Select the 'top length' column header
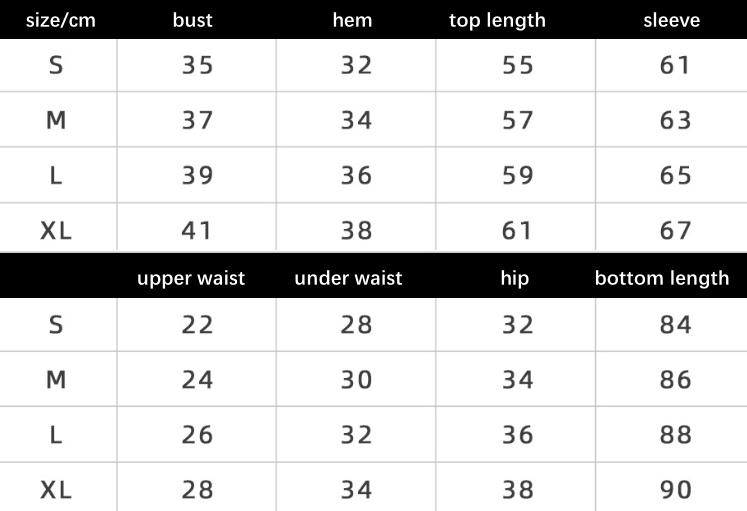Image resolution: width=747 pixels, height=511 pixels. tap(497, 20)
